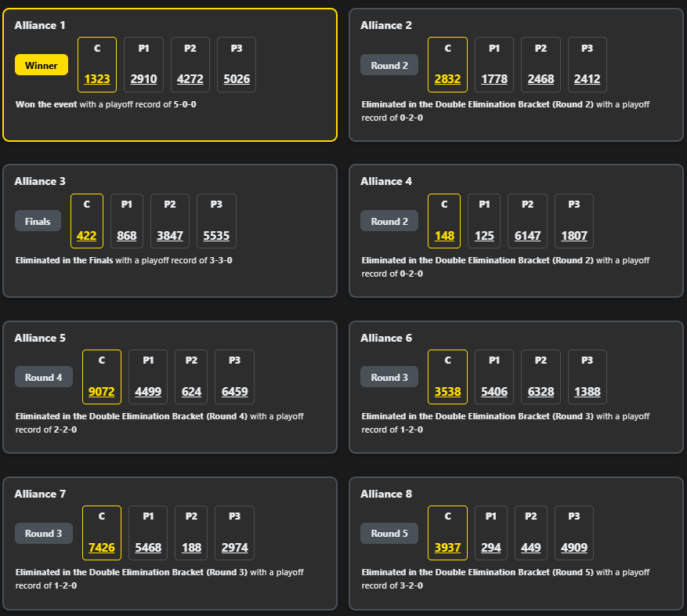Click Alliance 5's 'Round 4' elimination text
This screenshot has width=687, height=616.
[x=160, y=422]
